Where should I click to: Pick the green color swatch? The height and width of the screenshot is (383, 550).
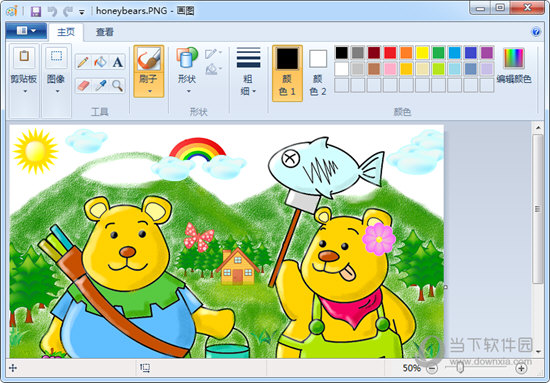tap(438, 53)
